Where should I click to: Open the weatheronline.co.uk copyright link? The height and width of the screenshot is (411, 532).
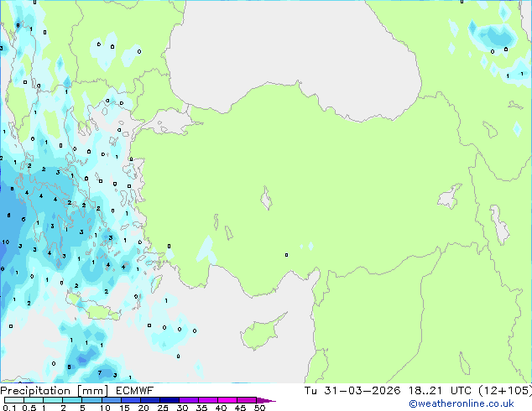click(462, 403)
